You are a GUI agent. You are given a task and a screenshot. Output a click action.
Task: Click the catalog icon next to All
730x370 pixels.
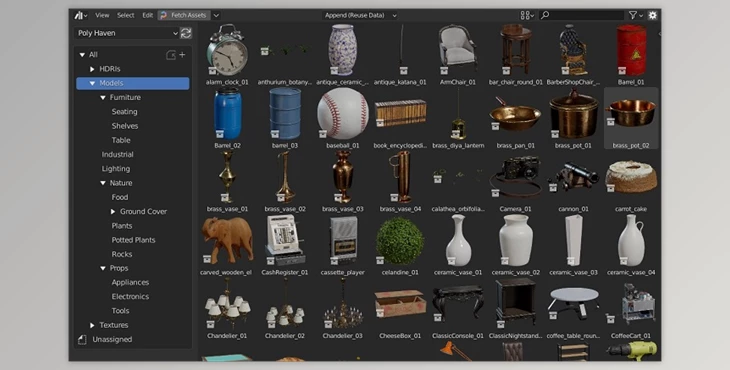tap(171, 55)
